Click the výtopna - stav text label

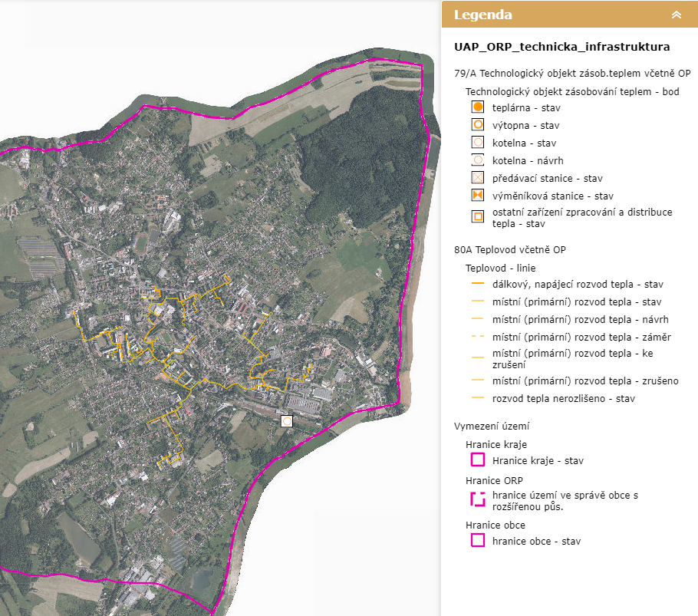click(x=525, y=126)
